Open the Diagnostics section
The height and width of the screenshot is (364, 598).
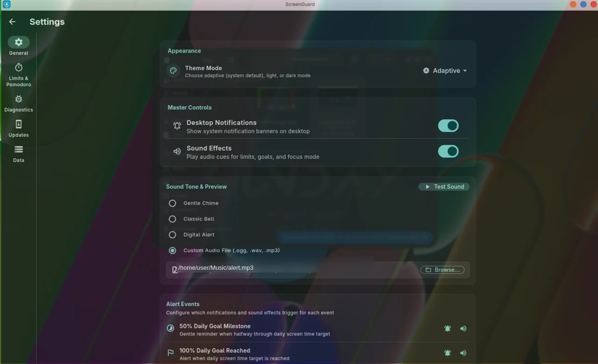(x=19, y=103)
